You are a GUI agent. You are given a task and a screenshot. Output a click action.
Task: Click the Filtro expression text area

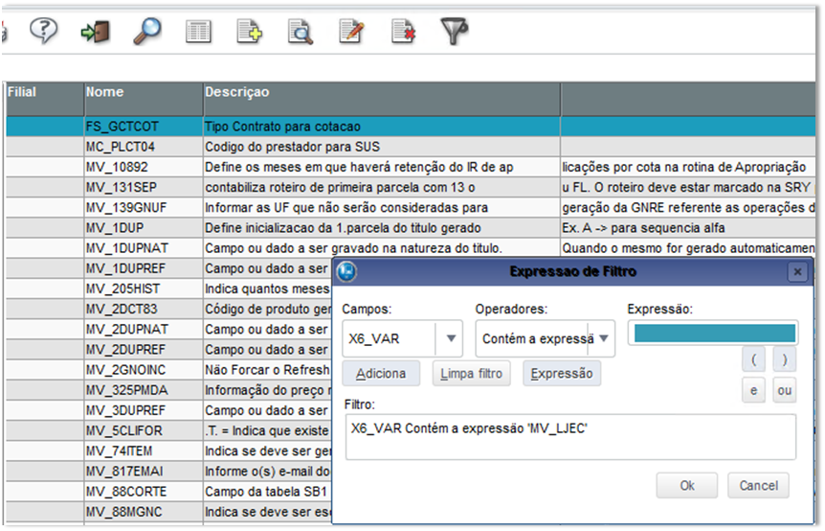(x=568, y=437)
